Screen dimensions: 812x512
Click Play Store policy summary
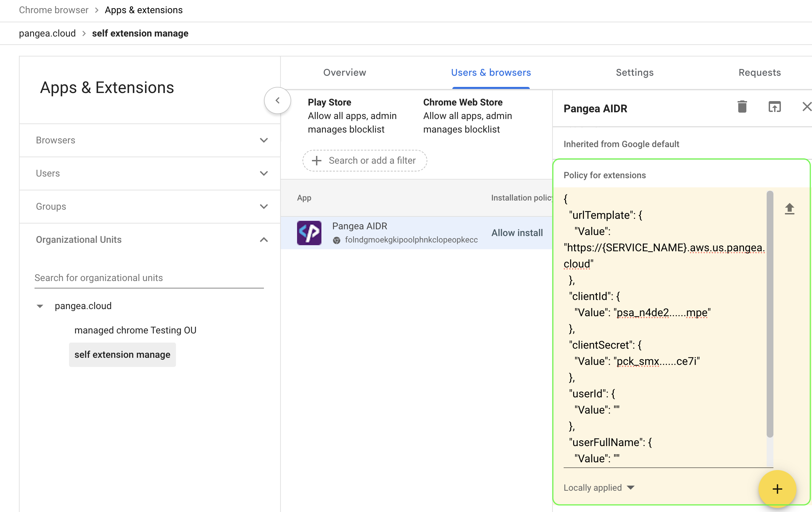[352, 116]
